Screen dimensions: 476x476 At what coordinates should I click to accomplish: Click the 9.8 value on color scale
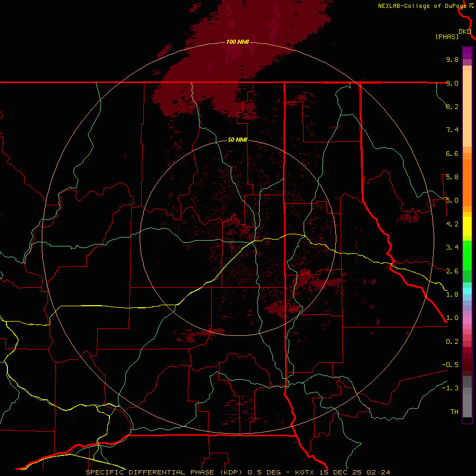tap(452, 59)
